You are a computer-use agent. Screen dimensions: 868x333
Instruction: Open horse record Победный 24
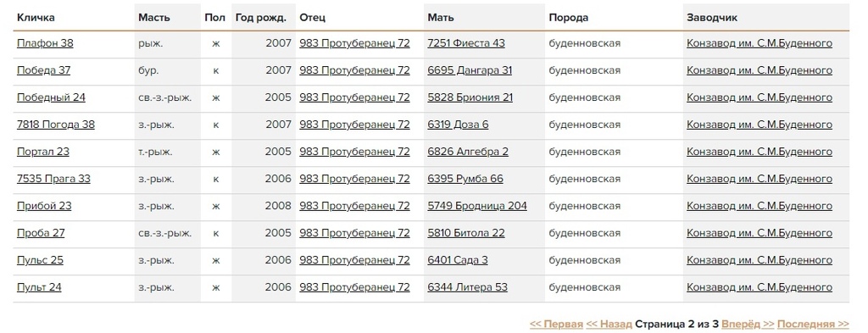click(51, 97)
